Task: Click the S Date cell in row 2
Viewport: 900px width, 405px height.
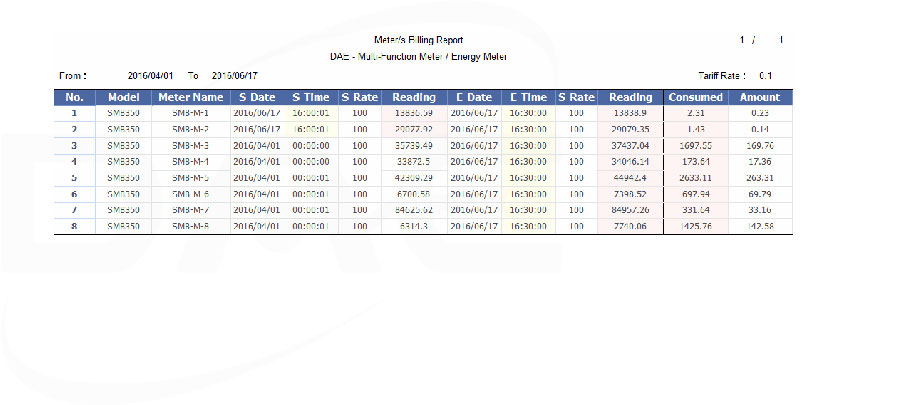Action: (257, 129)
